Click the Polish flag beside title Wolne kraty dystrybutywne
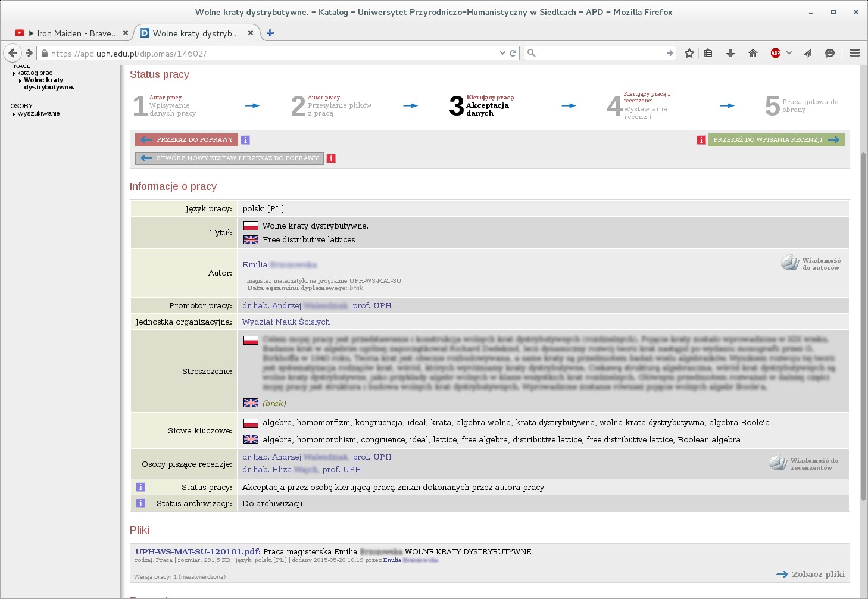Screen dimensions: 868x599 [251, 226]
